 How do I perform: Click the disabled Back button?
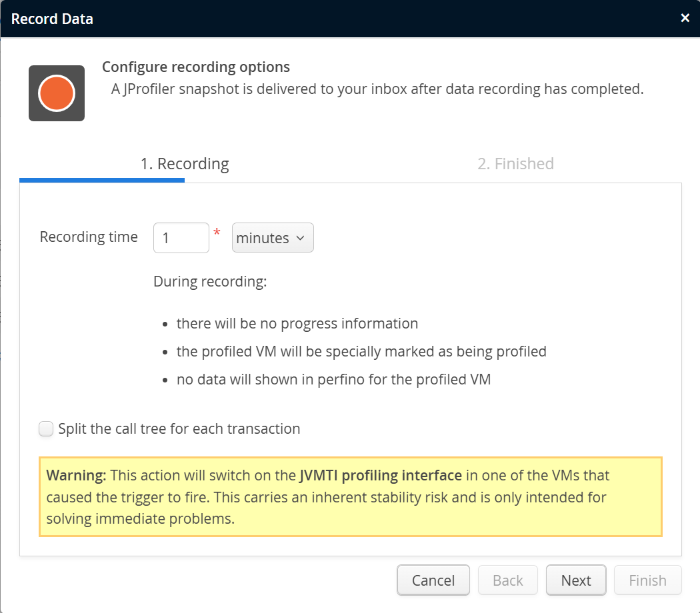pyautogui.click(x=508, y=580)
